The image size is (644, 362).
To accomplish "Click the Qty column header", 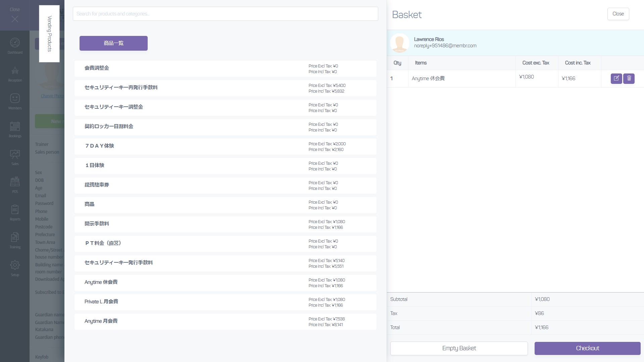I will tap(397, 63).
